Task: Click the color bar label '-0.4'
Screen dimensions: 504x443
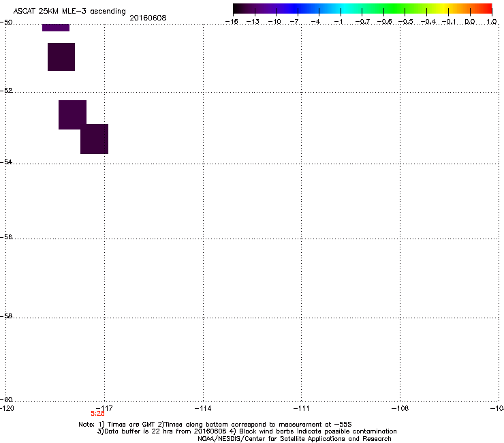Action: tap(428, 22)
